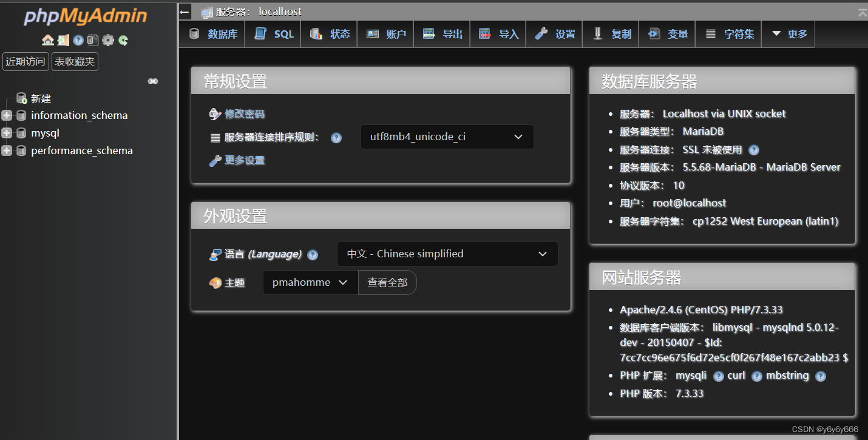Click information_schema database cylinder icon

coord(22,115)
